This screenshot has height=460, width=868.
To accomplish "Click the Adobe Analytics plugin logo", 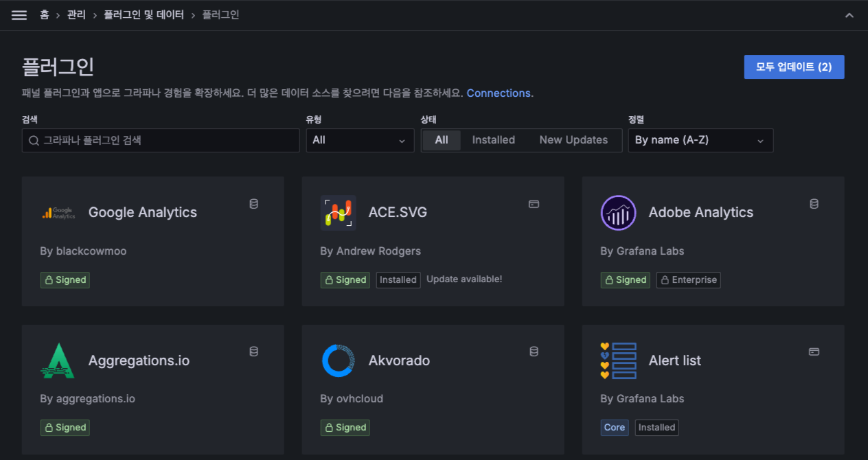I will click(x=619, y=213).
